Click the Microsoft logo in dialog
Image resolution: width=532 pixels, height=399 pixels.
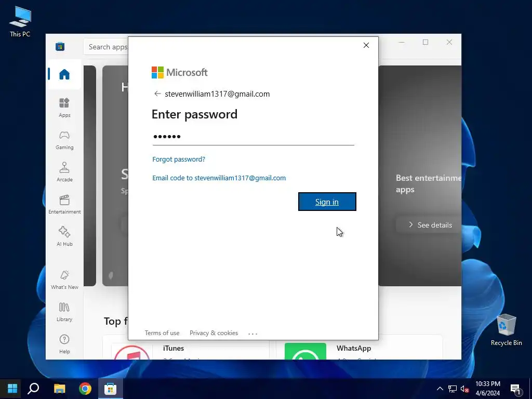pos(179,72)
